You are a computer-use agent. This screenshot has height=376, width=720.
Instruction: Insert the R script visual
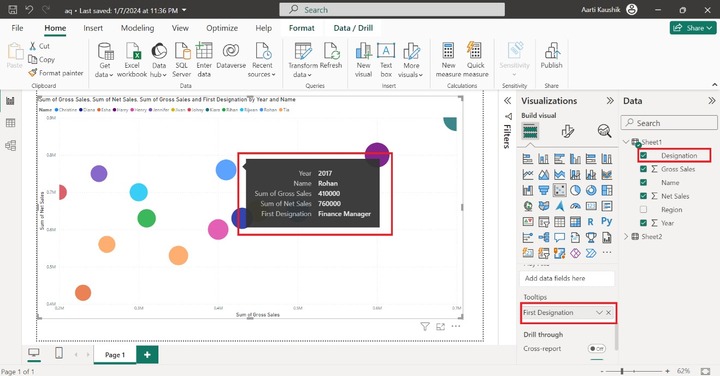[591, 222]
